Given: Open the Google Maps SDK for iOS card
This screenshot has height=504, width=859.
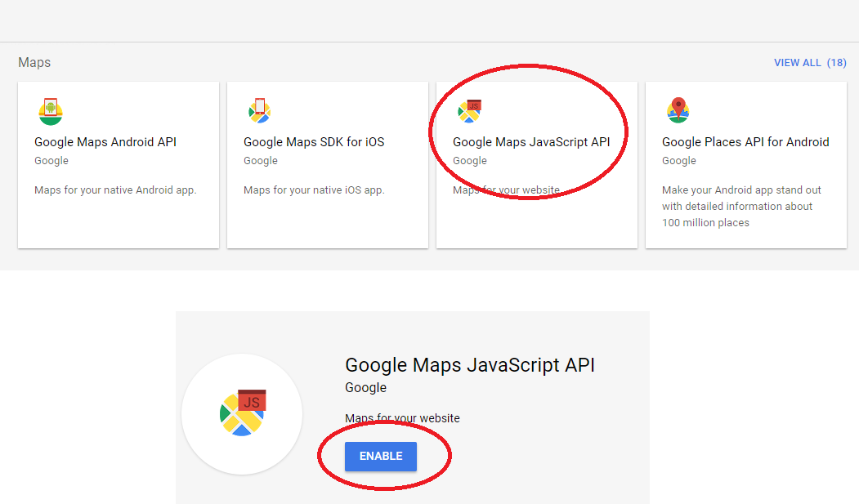Looking at the screenshot, I should [x=327, y=163].
